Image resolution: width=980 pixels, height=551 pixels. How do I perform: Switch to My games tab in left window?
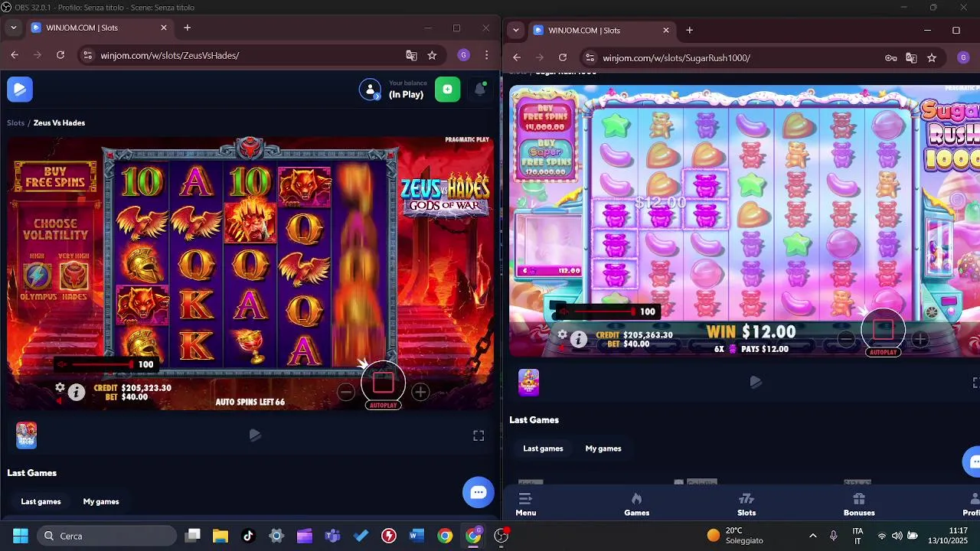point(101,501)
